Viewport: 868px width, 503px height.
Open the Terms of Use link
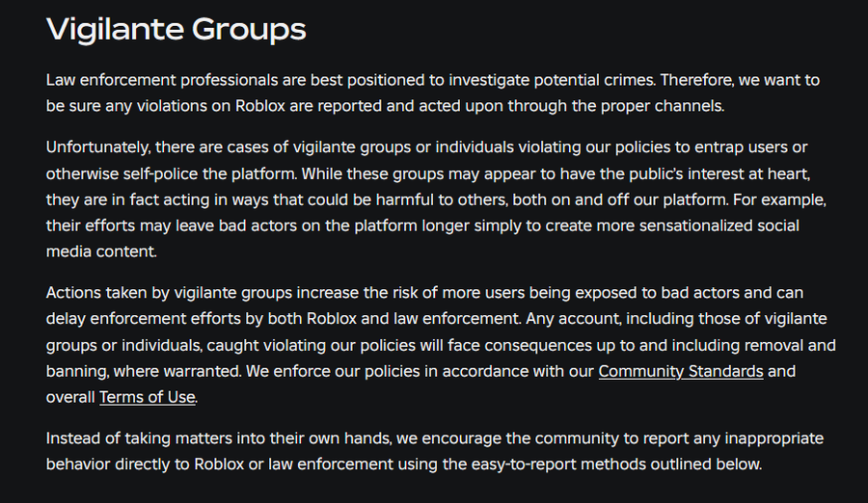148,397
